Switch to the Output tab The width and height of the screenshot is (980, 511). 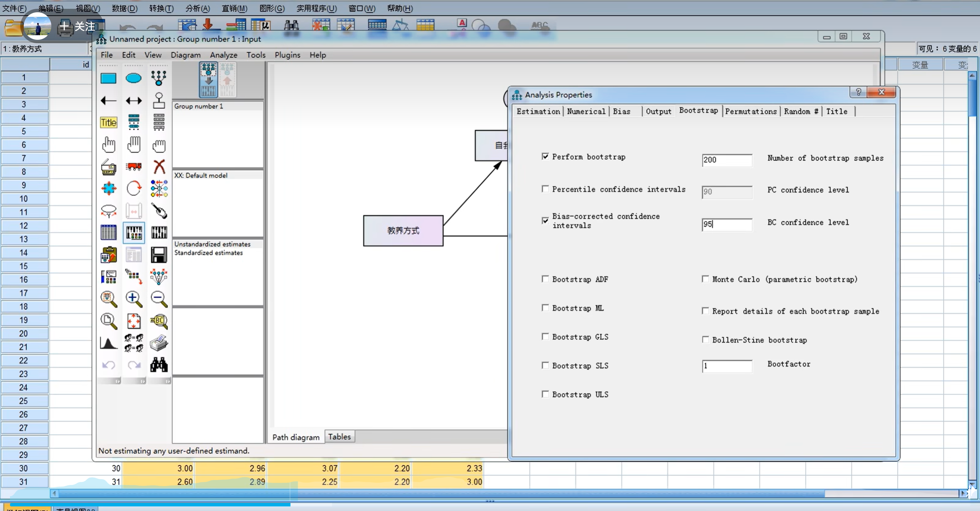pyautogui.click(x=658, y=111)
